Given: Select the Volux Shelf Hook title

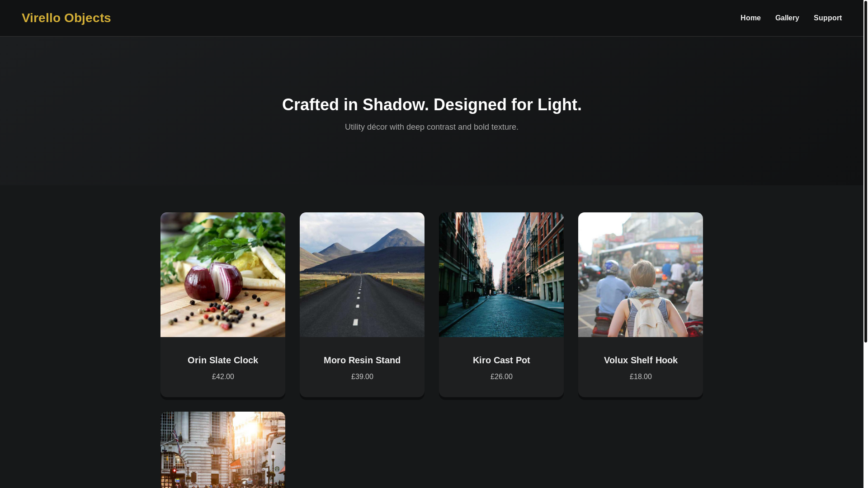Looking at the screenshot, I should (x=641, y=360).
